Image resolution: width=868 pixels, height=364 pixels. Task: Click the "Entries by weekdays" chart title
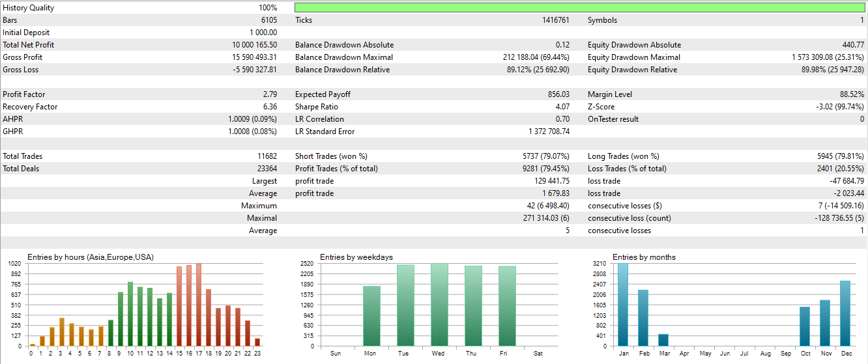tap(356, 257)
